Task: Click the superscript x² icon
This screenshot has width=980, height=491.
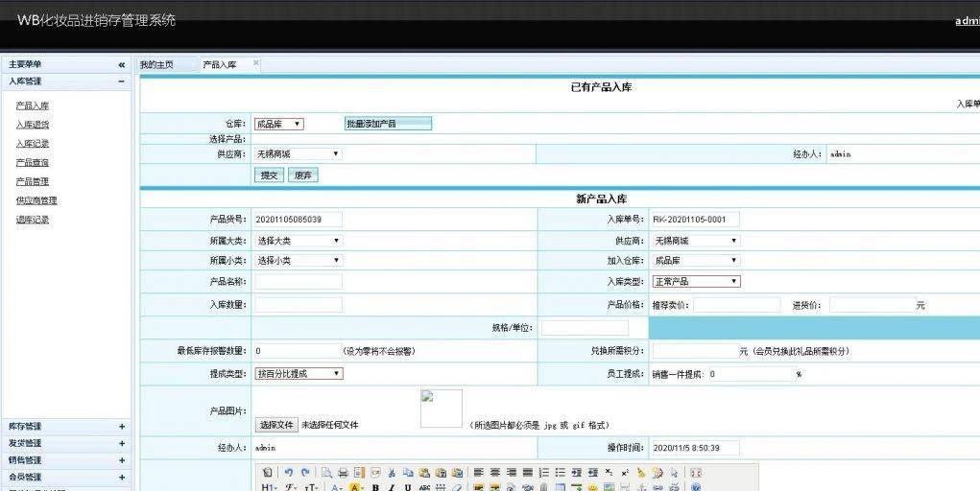Action: tap(625, 473)
